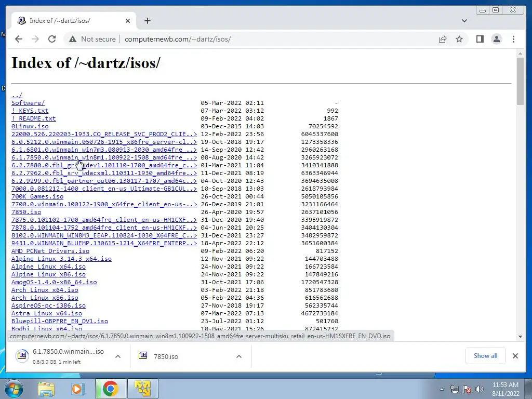Download Astra_Linux_x64.iso
The width and height of the screenshot is (532, 399).
pos(46,313)
